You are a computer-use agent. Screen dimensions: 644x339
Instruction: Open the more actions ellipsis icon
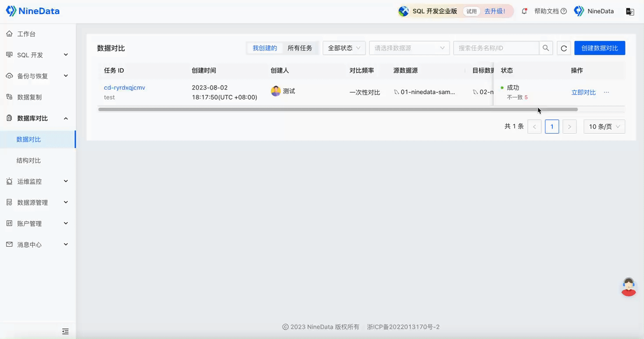(606, 92)
